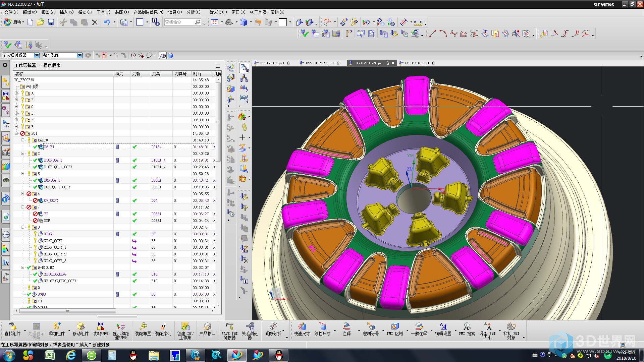This screenshot has width=644, height=362.
Task: Open the Windows Start menu orb
Action: pyautogui.click(x=9, y=355)
